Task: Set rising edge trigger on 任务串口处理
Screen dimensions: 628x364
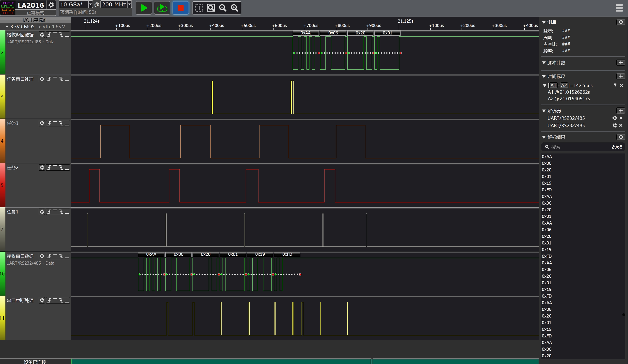Action: click(49, 79)
